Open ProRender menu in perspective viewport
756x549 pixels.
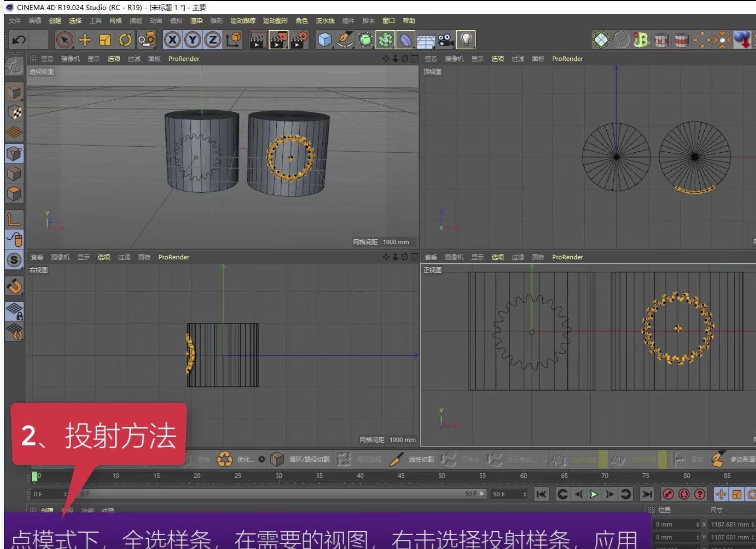click(x=184, y=59)
